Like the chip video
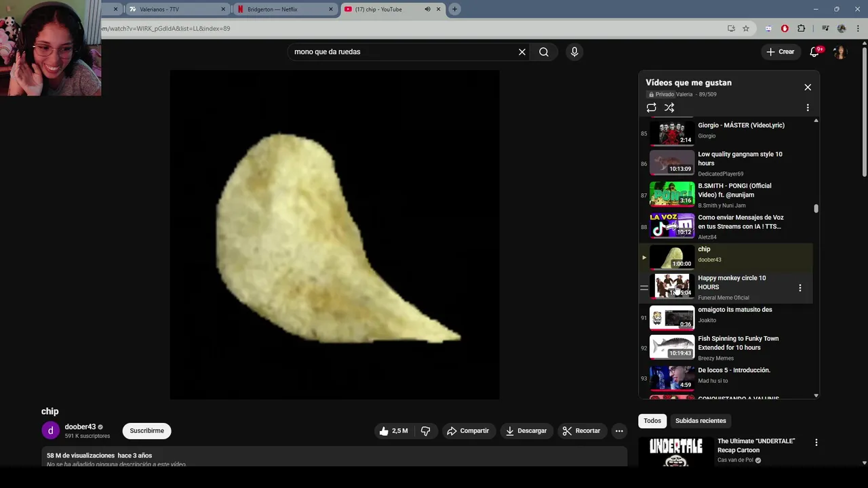Viewport: 868px width, 488px height. [x=393, y=431]
